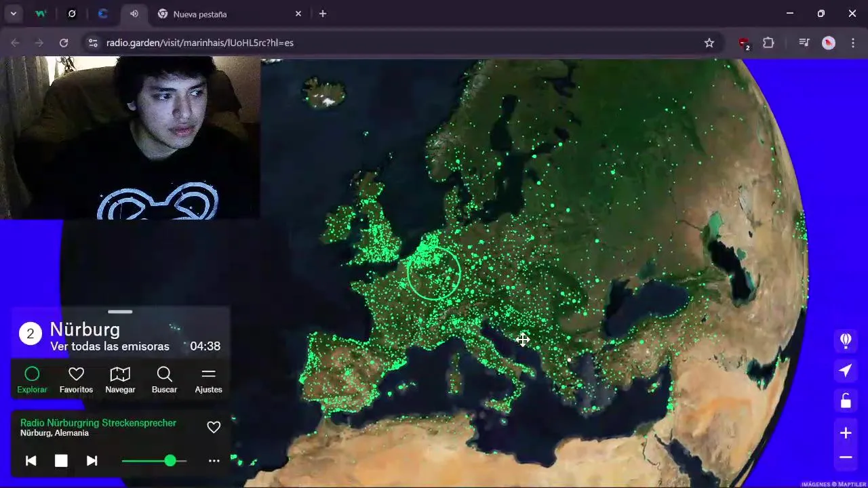Open the media control icon
Viewport: 868px width, 488px height.
pos(804,43)
